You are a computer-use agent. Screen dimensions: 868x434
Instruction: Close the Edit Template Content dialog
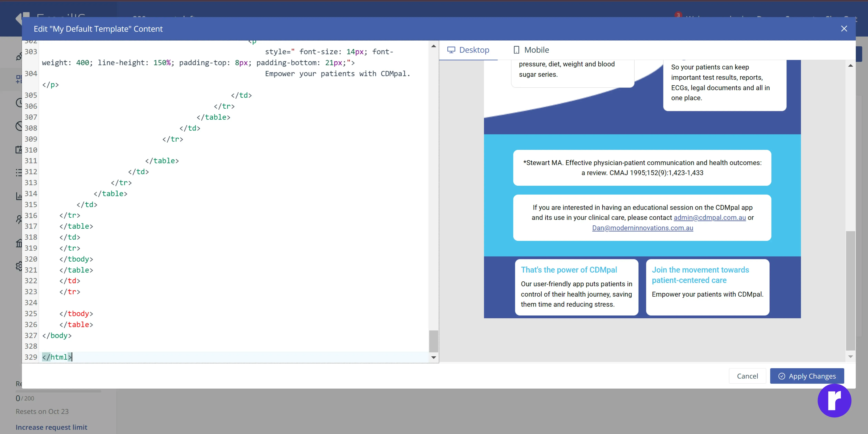point(844,29)
